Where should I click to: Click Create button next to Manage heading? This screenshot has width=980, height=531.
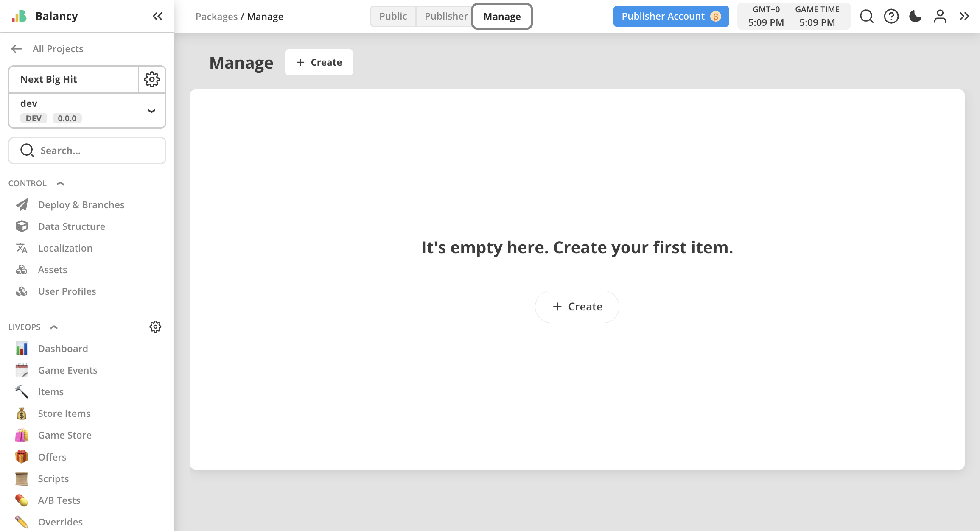click(x=319, y=62)
